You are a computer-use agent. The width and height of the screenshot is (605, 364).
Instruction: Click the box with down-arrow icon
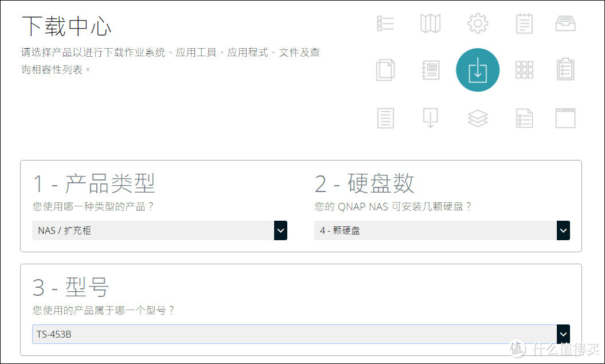[x=430, y=118]
